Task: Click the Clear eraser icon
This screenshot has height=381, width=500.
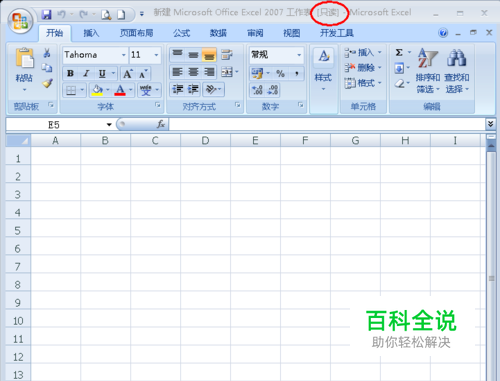Action: coord(399,83)
